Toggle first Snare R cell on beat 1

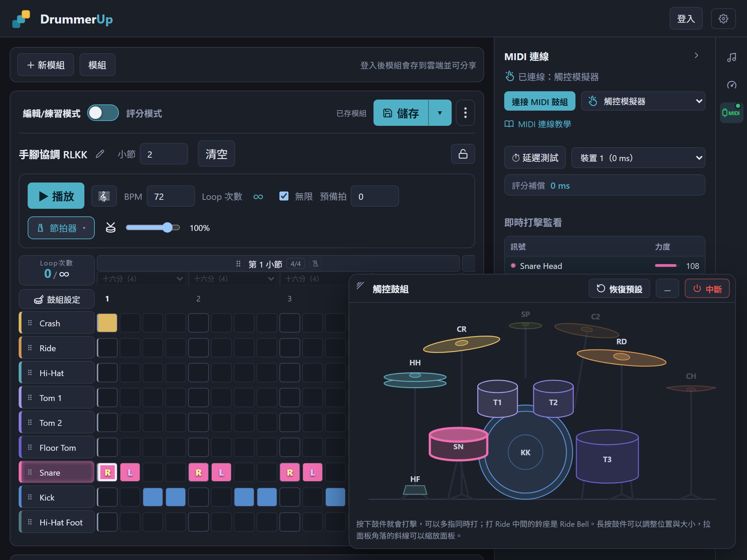[x=107, y=472]
